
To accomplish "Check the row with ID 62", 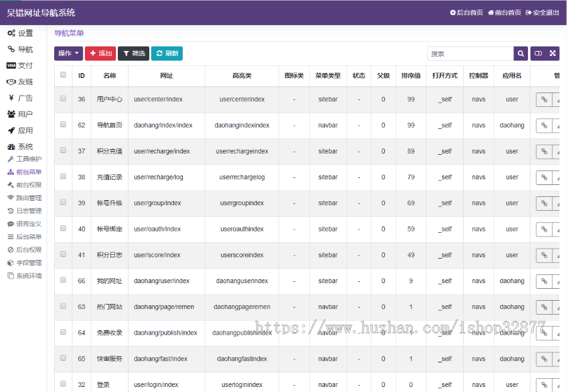I will pos(63,125).
